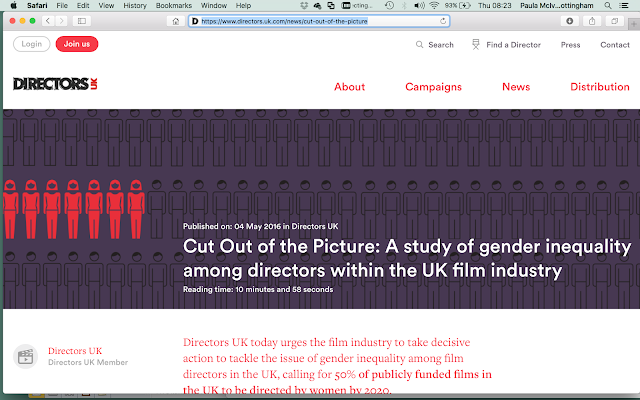Click the URL address field
The height and width of the screenshot is (400, 640).
pyautogui.click(x=319, y=21)
